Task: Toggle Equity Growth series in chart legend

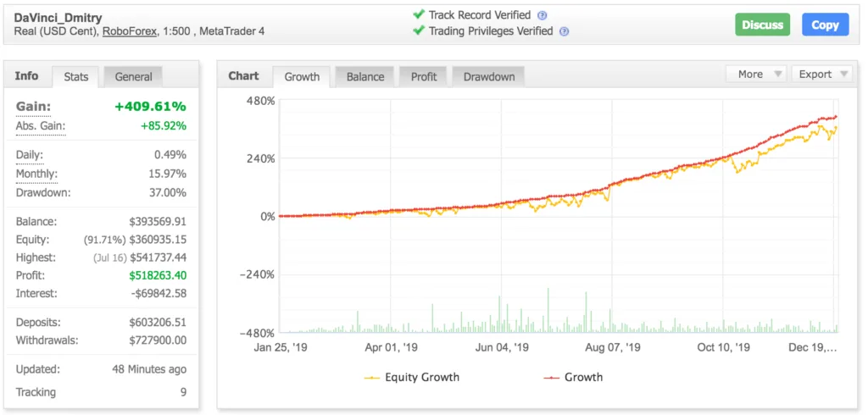Action: coord(412,378)
